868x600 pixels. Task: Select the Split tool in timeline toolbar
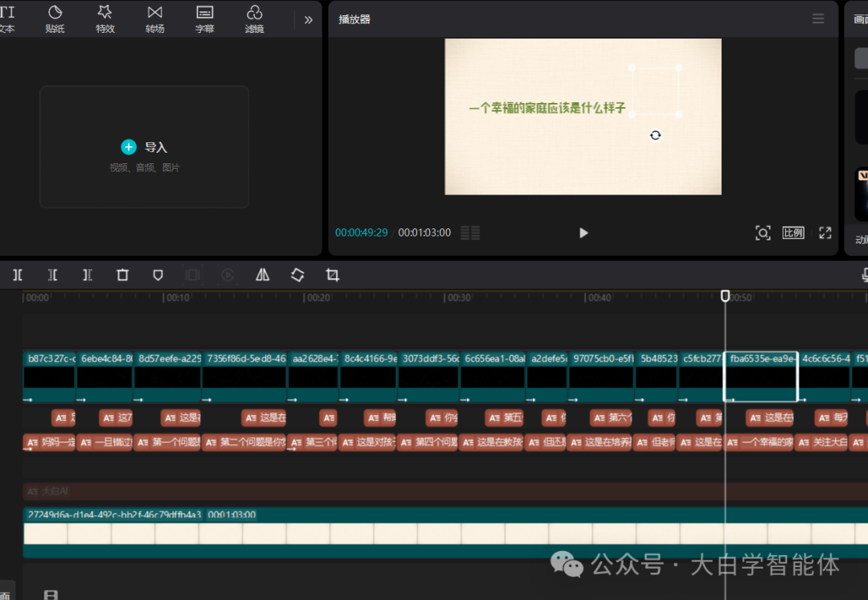[18, 275]
